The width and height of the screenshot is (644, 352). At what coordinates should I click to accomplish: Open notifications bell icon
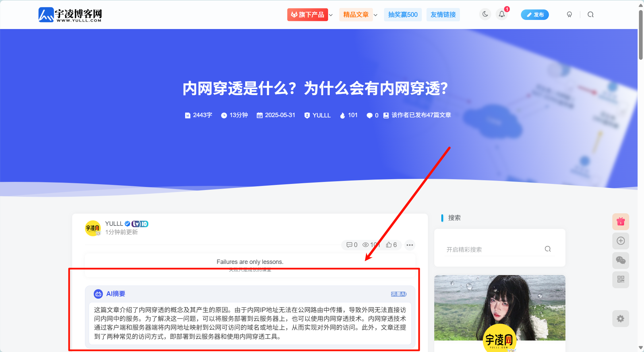(502, 14)
